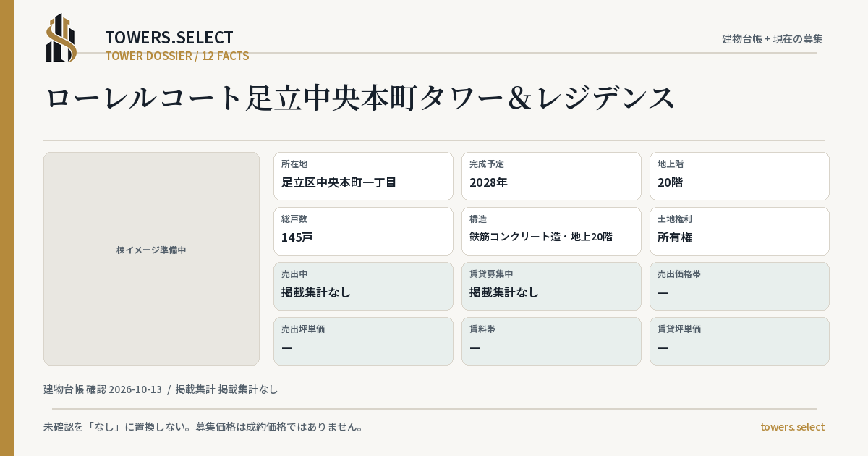Select the 売出中 掲載集計なし card
Screen dimensions: 868x456
click(x=363, y=286)
